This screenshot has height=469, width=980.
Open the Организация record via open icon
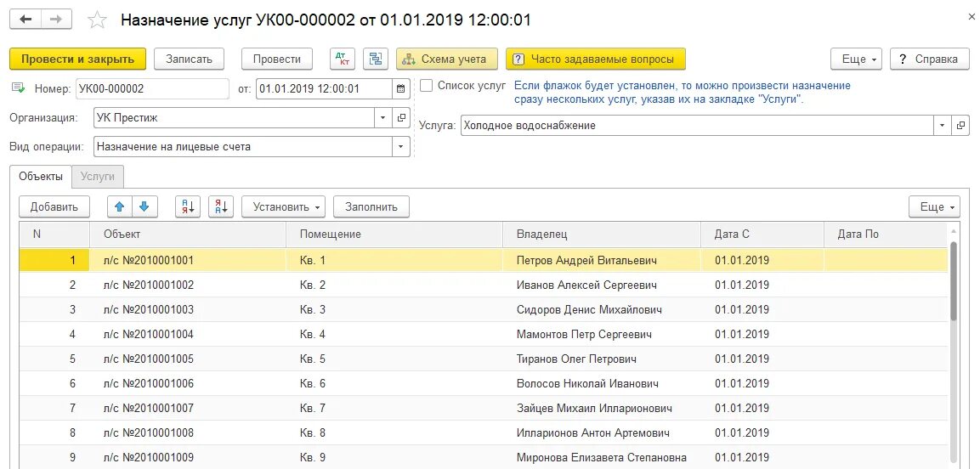tap(403, 117)
